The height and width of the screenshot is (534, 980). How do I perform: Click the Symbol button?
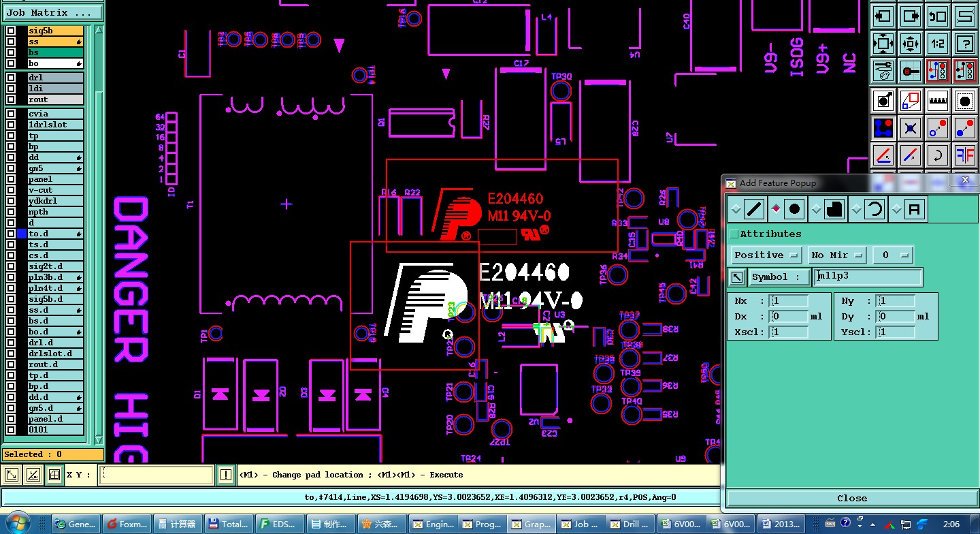(x=780, y=277)
